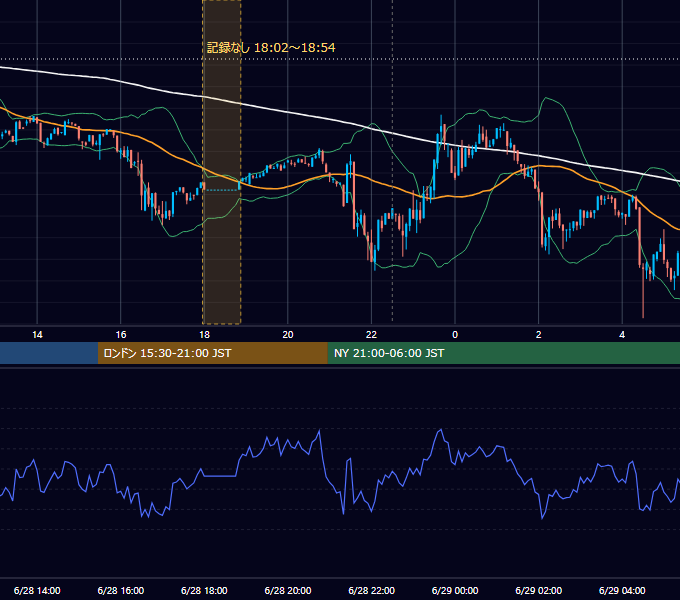Viewport: 680px width, 600px height.
Task: Click the '16' hour axis label
Action: [x=121, y=335]
